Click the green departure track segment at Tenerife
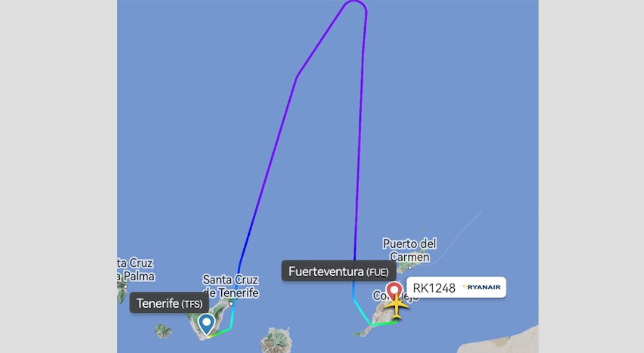 tap(221, 332)
